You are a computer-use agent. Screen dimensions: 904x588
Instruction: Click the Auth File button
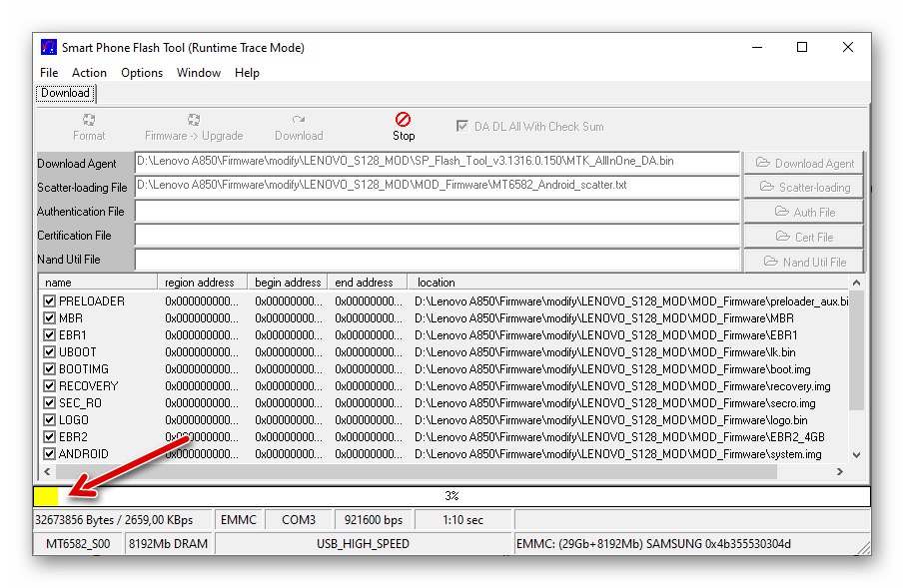pos(804,212)
